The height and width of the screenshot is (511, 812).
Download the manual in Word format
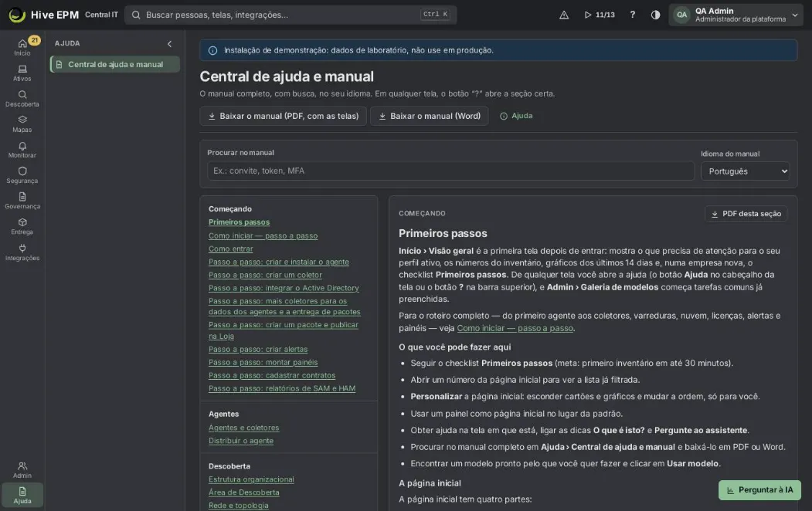[x=430, y=117]
